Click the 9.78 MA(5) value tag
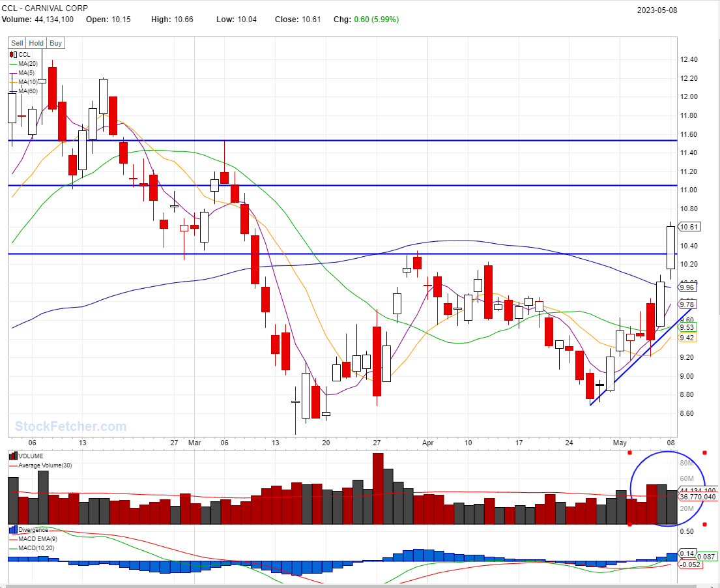 coord(687,304)
